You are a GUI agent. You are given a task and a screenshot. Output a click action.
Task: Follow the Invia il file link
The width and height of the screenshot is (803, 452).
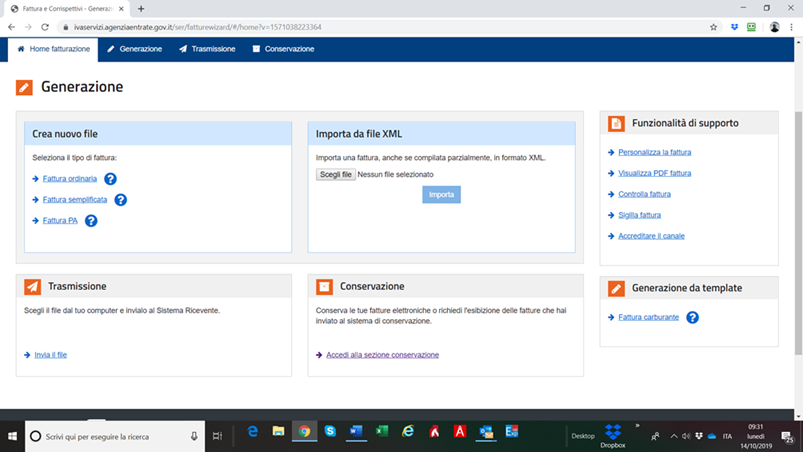pos(51,355)
